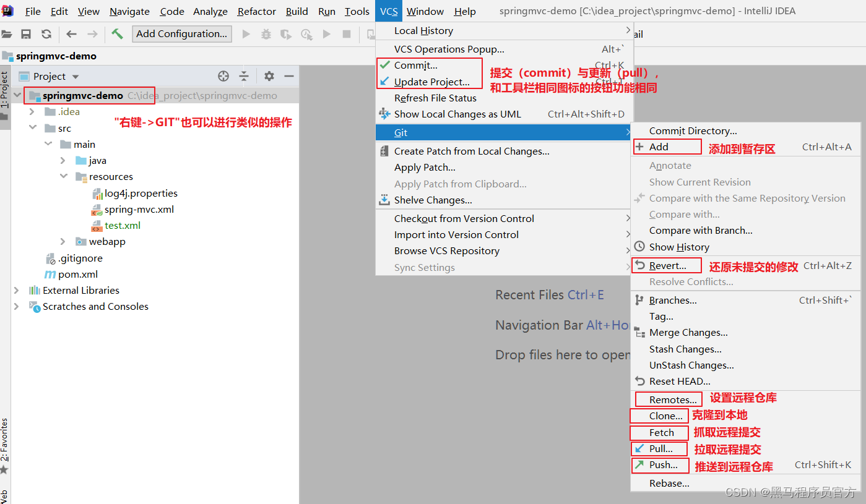Viewport: 866px width, 504px height.
Task: Locate file with Project panel crosshair icon
Action: click(223, 76)
